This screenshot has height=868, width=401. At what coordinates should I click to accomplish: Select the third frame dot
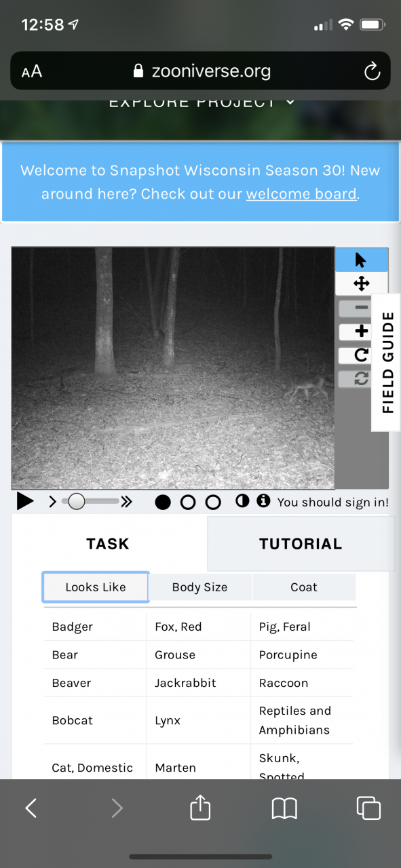point(213,502)
